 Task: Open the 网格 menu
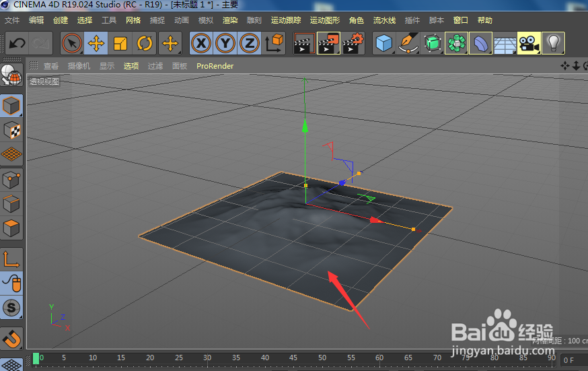pos(133,20)
